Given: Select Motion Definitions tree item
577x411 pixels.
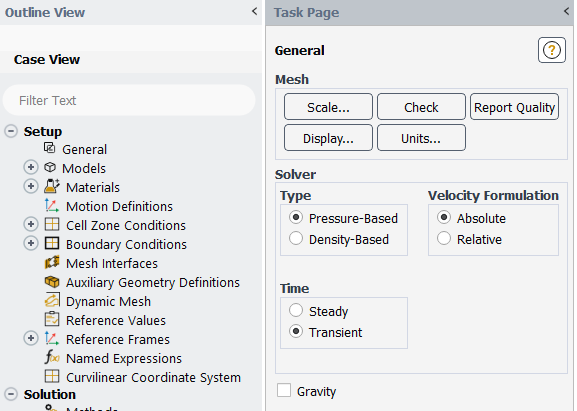Looking at the screenshot, I should 119,206.
